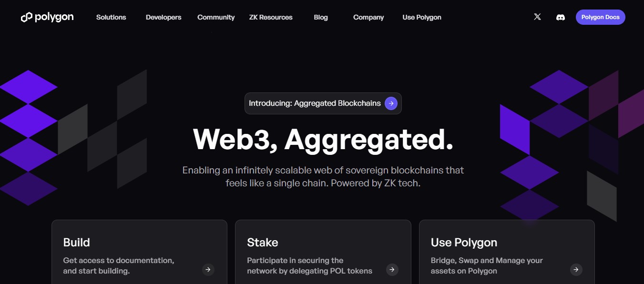Expand the Community menu
The width and height of the screenshot is (644, 284).
tap(216, 17)
